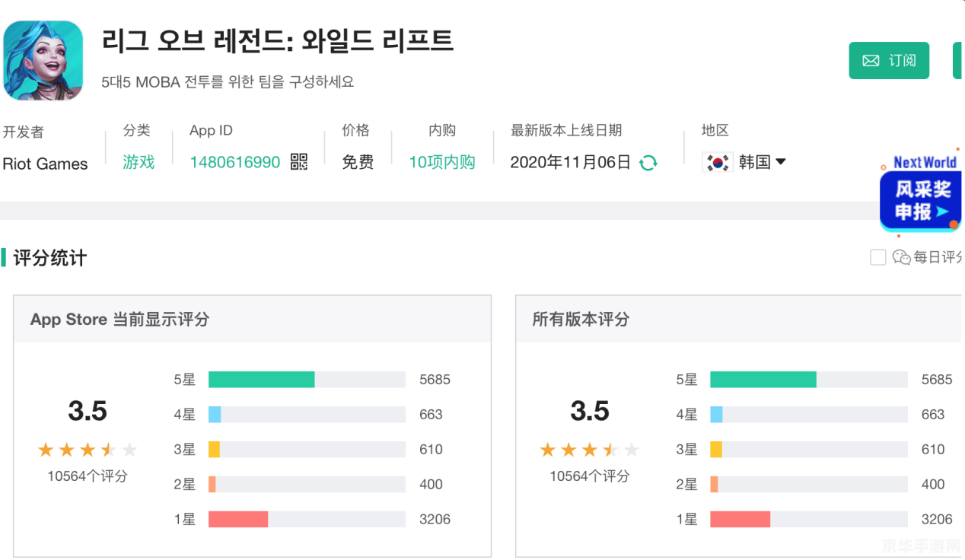Click the green 订阅 subscribe button
The height and width of the screenshot is (560, 965).
tap(889, 61)
